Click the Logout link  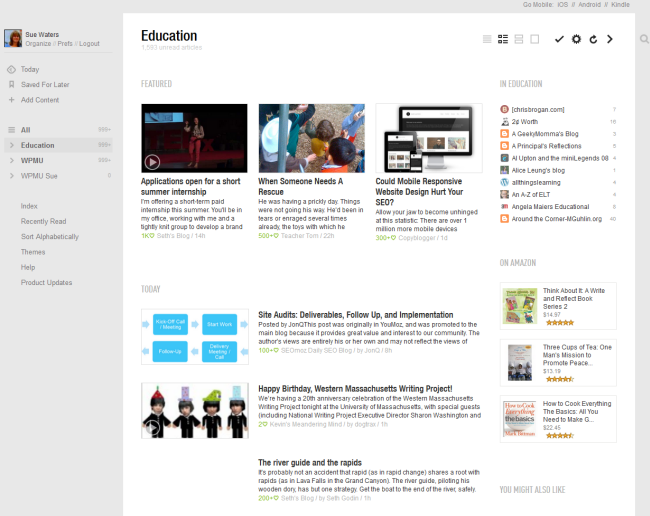(x=89, y=44)
